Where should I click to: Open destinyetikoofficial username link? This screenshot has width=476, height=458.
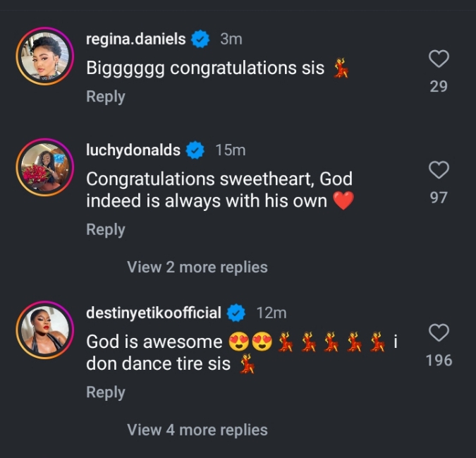pos(154,312)
